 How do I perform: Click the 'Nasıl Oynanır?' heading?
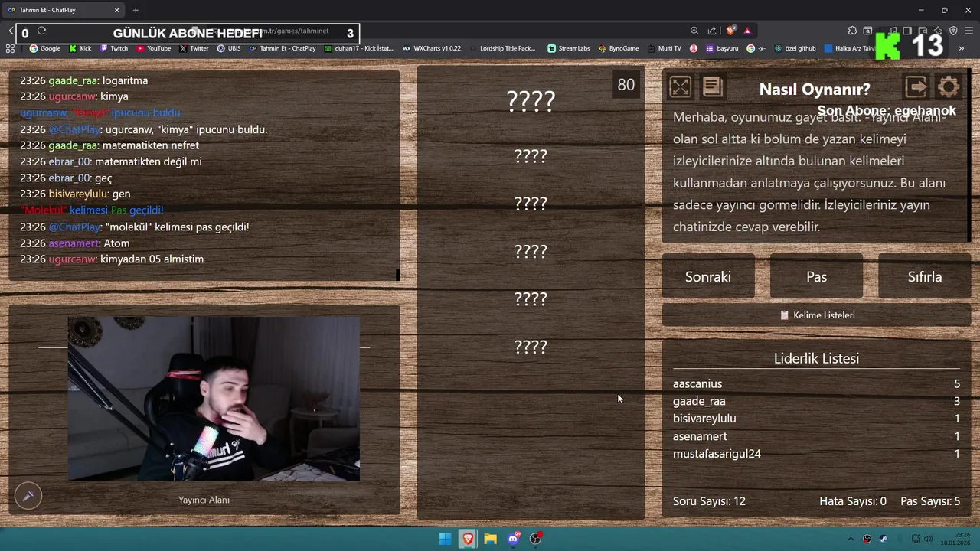815,90
